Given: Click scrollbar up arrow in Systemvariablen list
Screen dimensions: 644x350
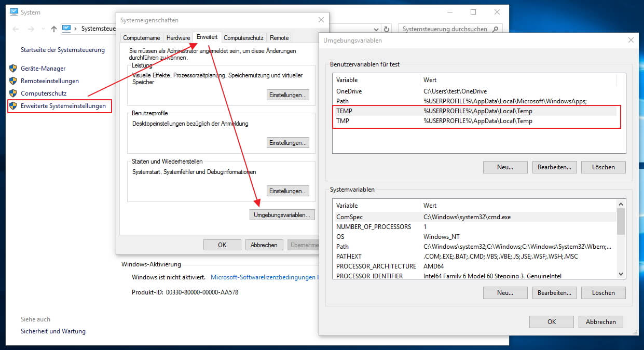Looking at the screenshot, I should pyautogui.click(x=621, y=204).
